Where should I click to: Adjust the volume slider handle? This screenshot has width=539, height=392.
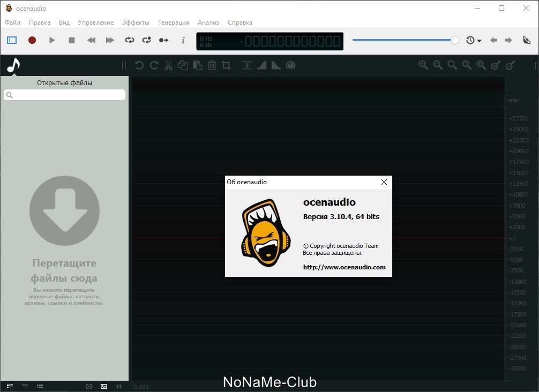455,40
